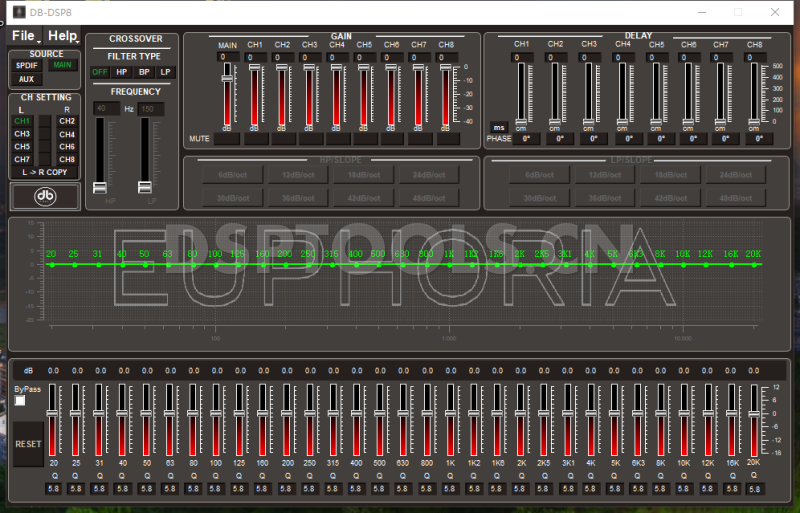Click the CH2 delay slider handle
Viewport: 800px width, 513px height.
click(x=555, y=122)
